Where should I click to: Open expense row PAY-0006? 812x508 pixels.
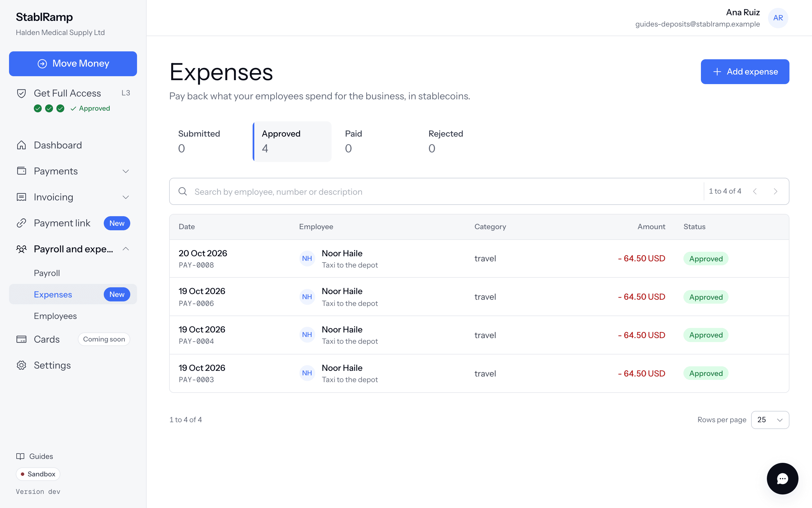pos(479,297)
